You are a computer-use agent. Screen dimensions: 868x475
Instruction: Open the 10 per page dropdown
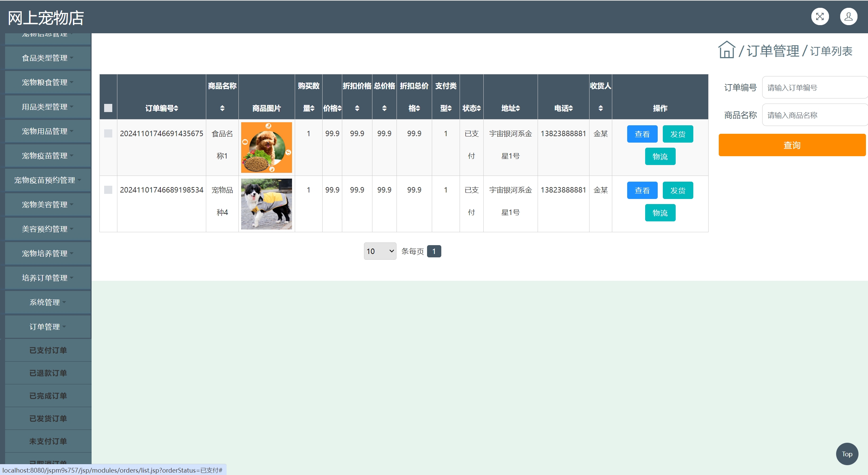click(380, 251)
